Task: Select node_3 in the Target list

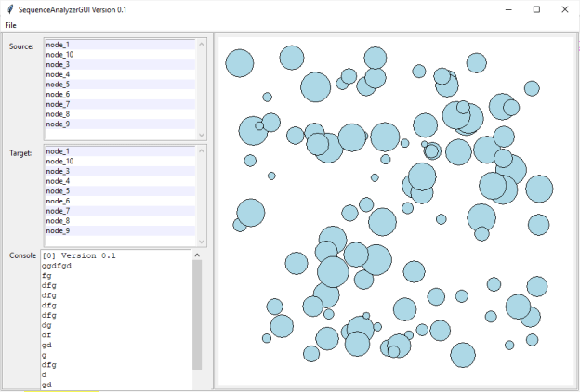Action: [59, 171]
